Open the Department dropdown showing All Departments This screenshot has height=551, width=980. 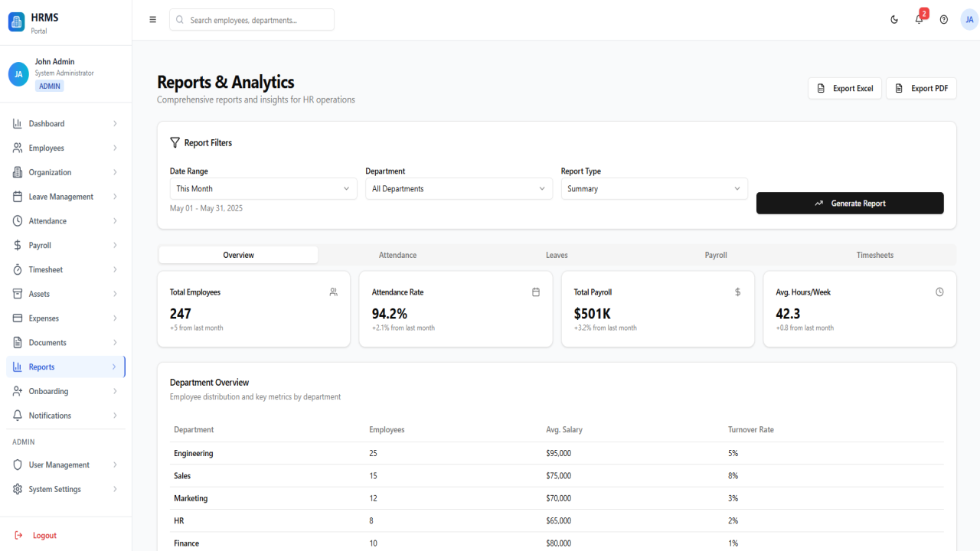pyautogui.click(x=459, y=189)
